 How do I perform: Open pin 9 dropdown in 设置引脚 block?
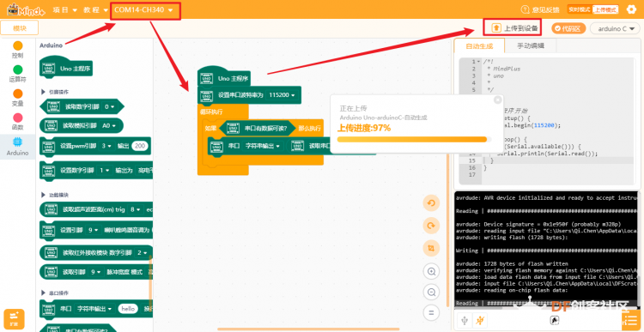click(94, 230)
